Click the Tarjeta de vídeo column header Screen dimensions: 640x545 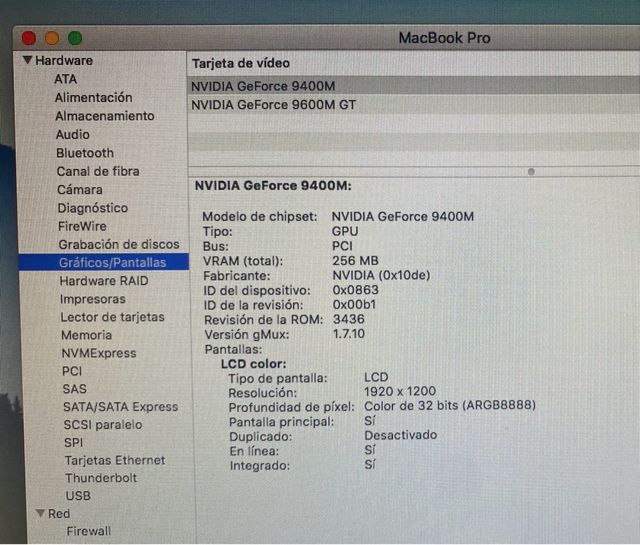click(241, 63)
